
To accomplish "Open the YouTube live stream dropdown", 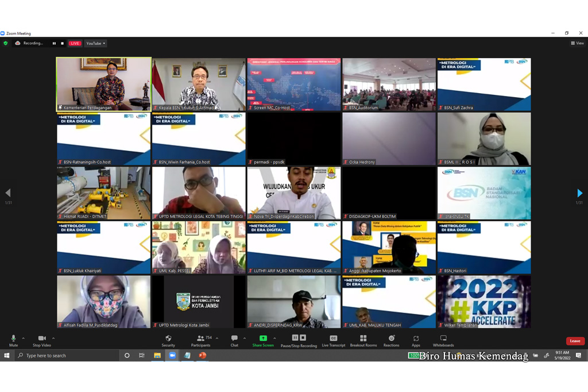I will tap(95, 43).
